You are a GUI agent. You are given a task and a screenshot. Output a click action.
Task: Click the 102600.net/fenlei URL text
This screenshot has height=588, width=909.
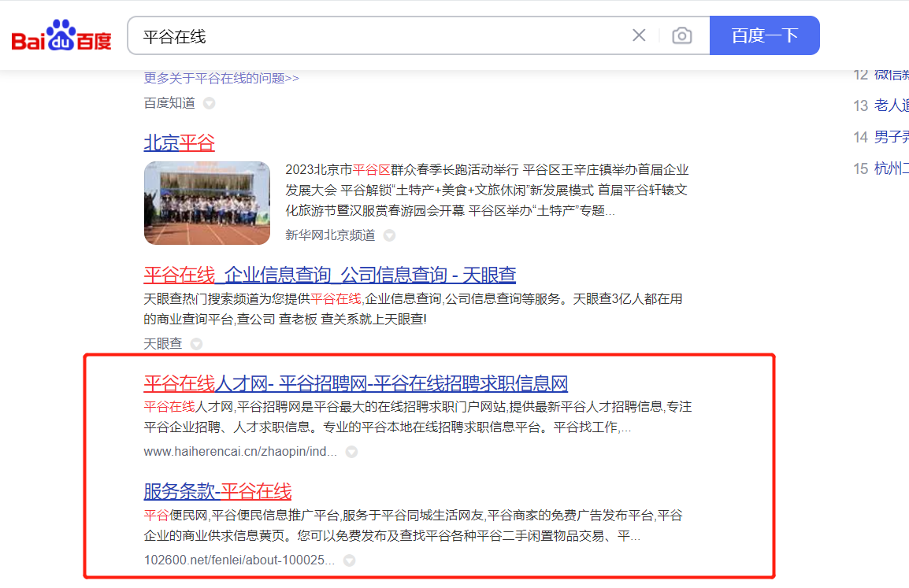[239, 560]
